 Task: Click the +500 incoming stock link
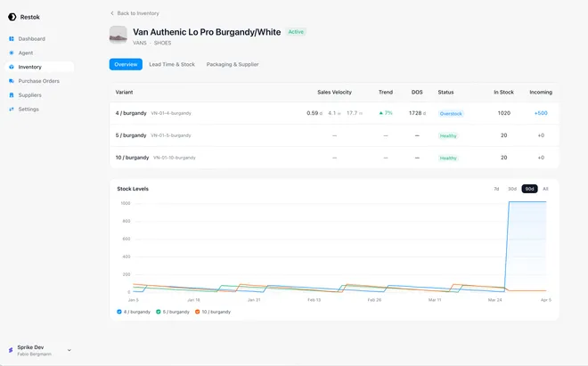point(541,113)
